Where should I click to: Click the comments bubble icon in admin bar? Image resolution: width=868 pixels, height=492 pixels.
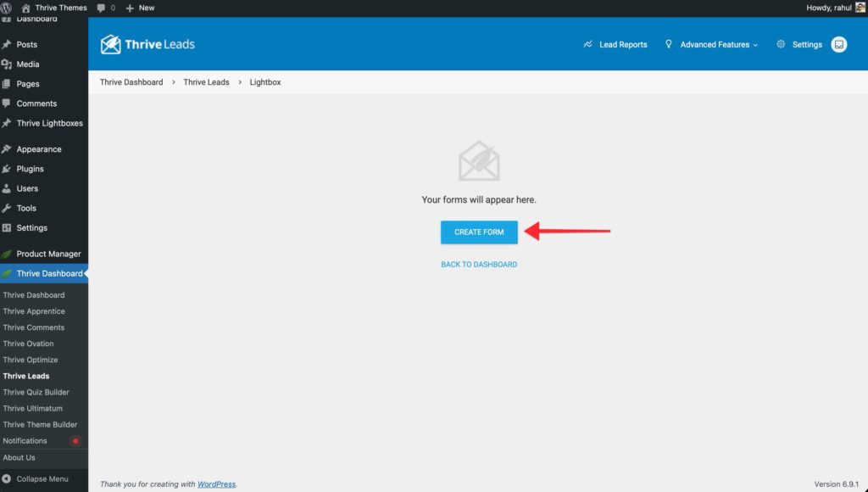[102, 8]
